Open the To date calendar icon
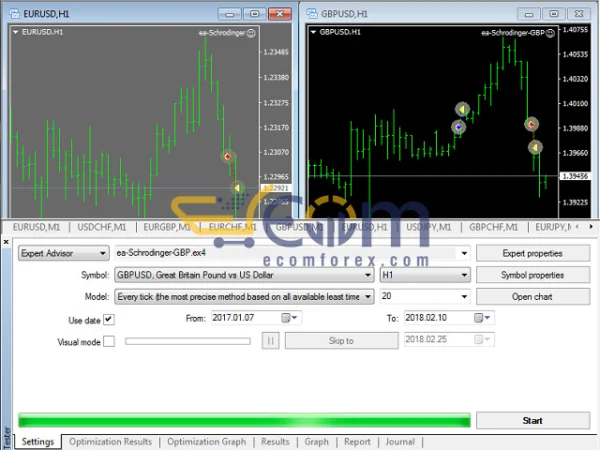This screenshot has width=600, height=450. click(482, 318)
